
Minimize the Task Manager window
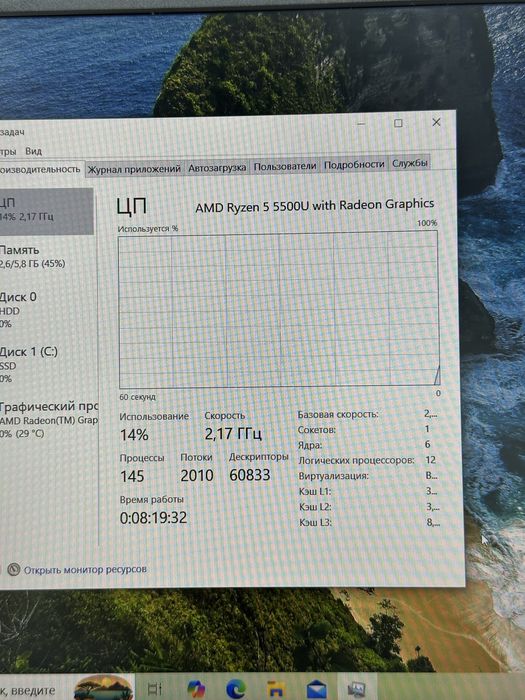pos(361,124)
